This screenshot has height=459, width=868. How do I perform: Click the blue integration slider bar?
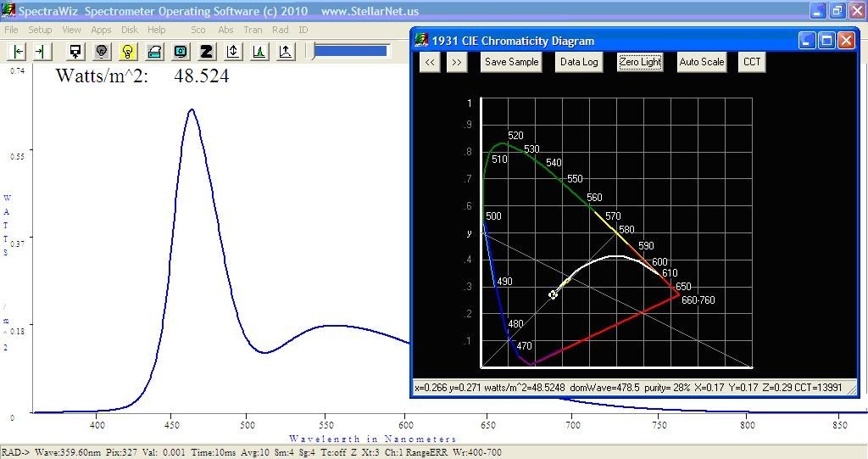pos(350,51)
